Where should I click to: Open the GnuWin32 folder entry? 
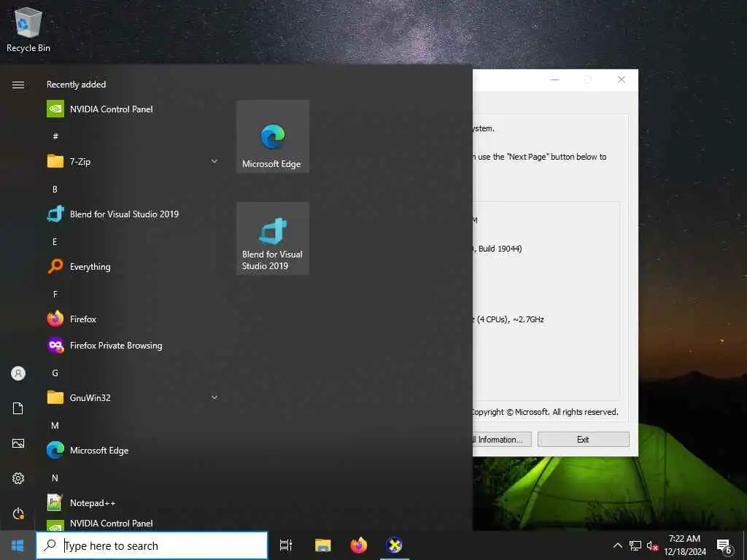pos(133,397)
